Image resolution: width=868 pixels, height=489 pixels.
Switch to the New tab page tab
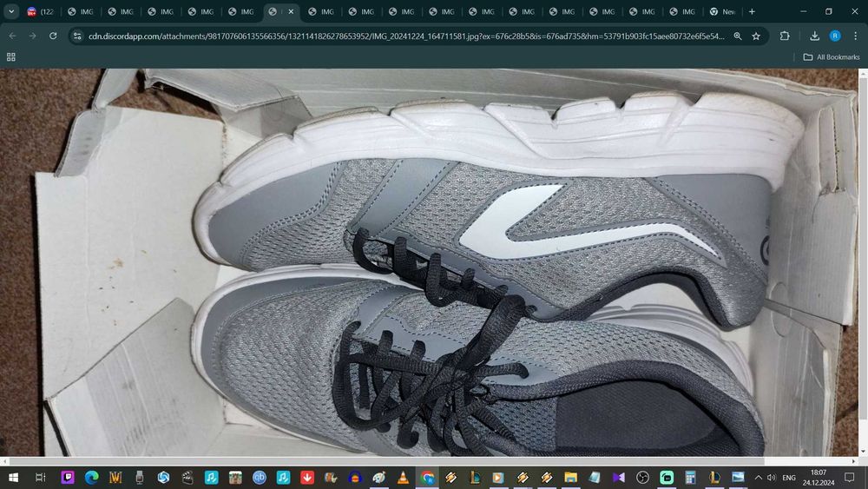tap(723, 11)
